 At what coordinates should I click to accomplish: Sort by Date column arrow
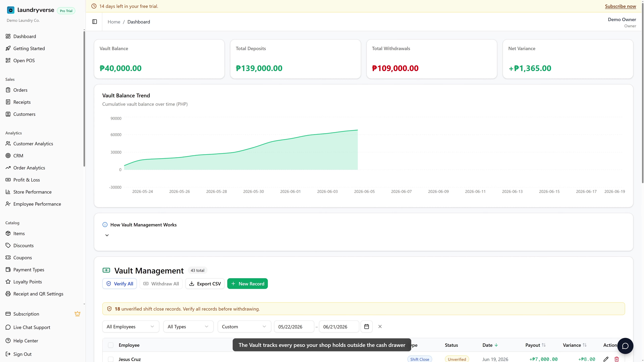click(x=496, y=345)
